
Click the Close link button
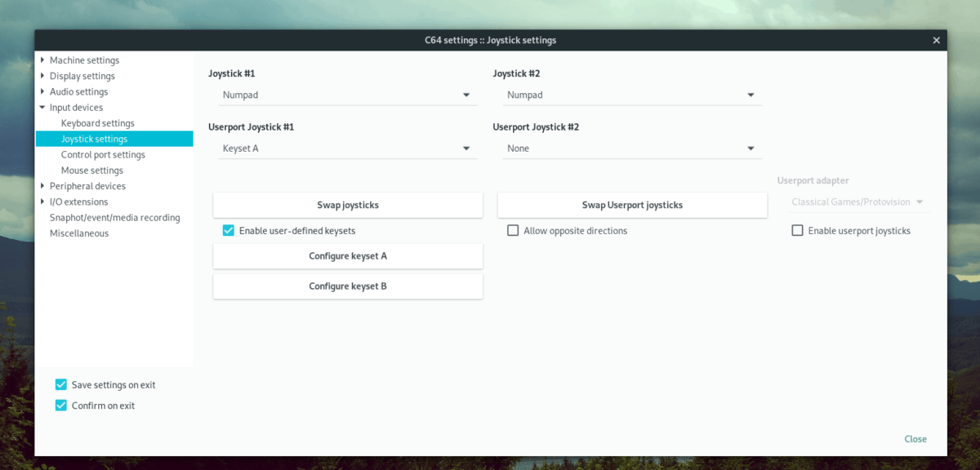[x=915, y=439]
